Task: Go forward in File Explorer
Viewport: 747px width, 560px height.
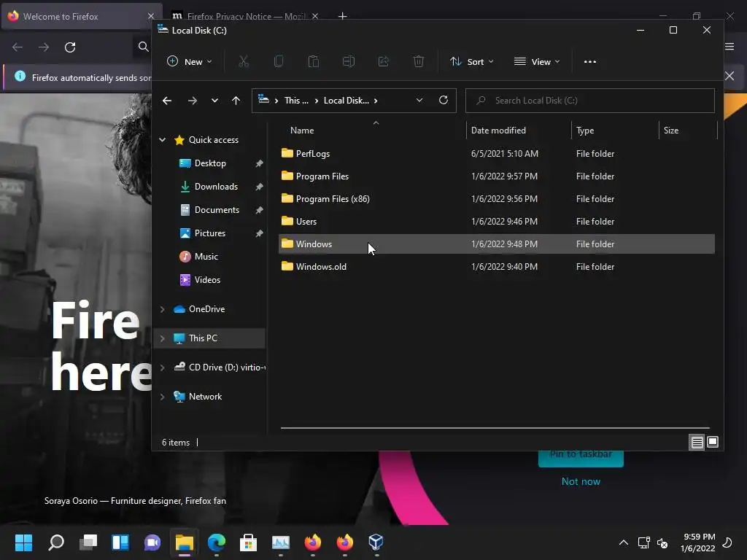Action: click(193, 101)
